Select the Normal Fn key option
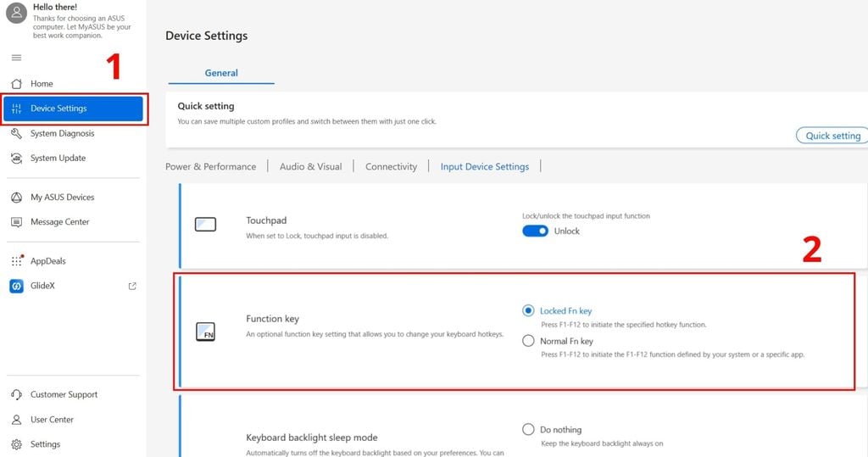 (529, 341)
